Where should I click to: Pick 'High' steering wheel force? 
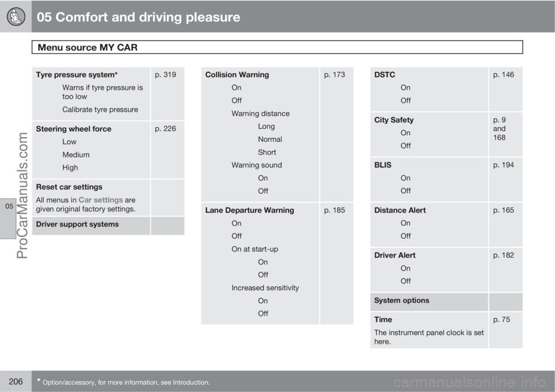click(x=70, y=168)
